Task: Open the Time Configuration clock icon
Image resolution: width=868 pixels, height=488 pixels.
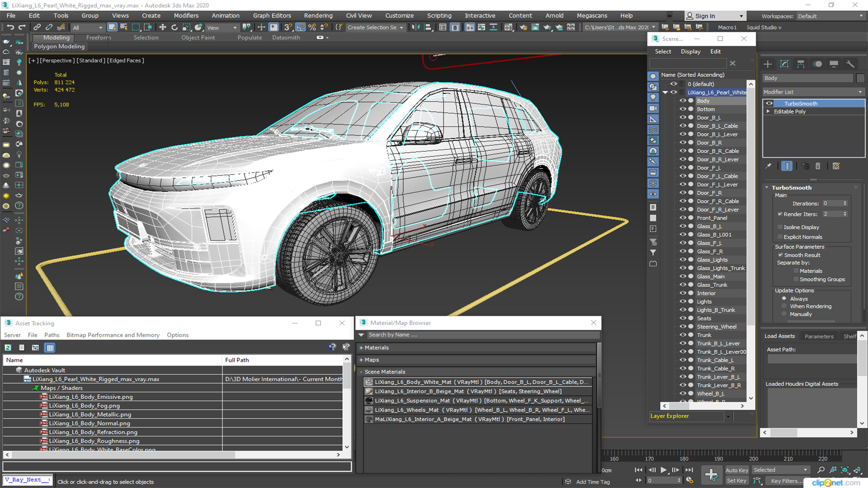Action: (689, 480)
